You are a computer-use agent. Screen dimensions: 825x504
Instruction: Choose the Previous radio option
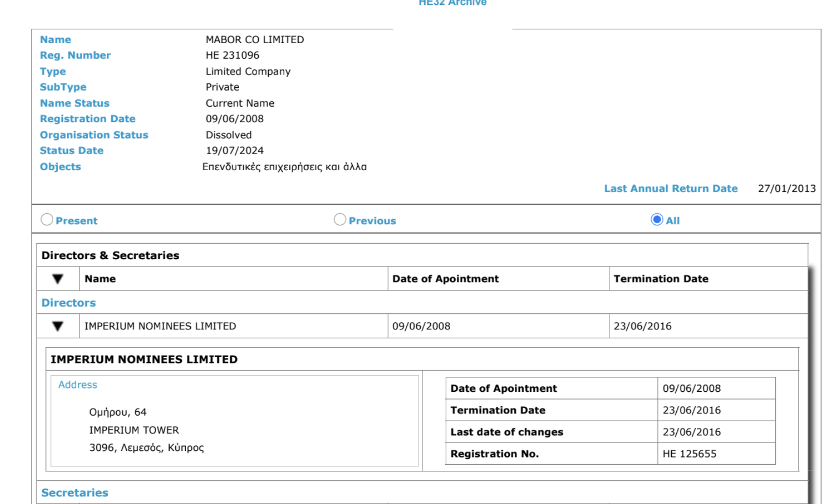coord(340,220)
